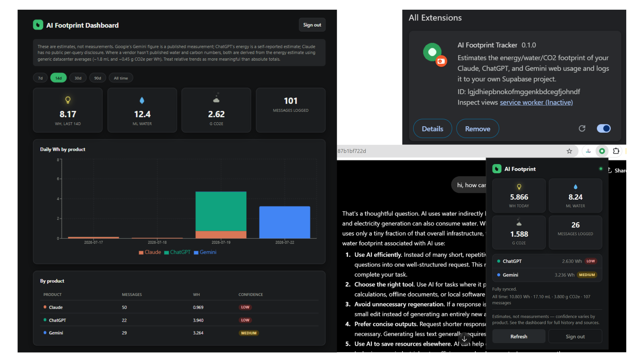Image resolution: width=644 pixels, height=362 pixels.
Task: Click the WH column header
Action: pyautogui.click(x=196, y=295)
